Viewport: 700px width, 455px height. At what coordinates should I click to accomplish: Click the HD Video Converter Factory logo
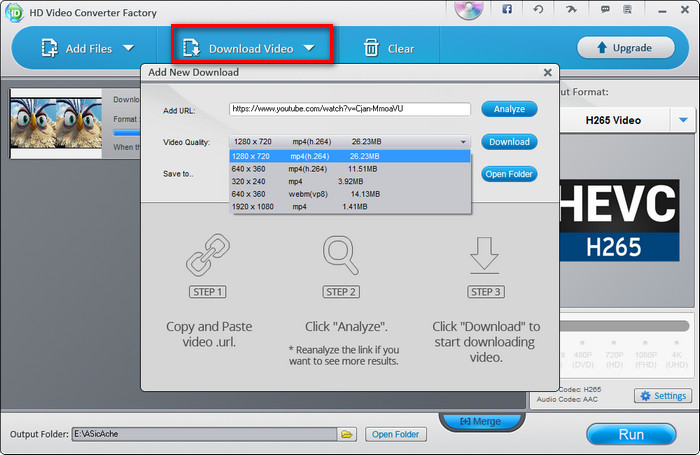pos(14,13)
